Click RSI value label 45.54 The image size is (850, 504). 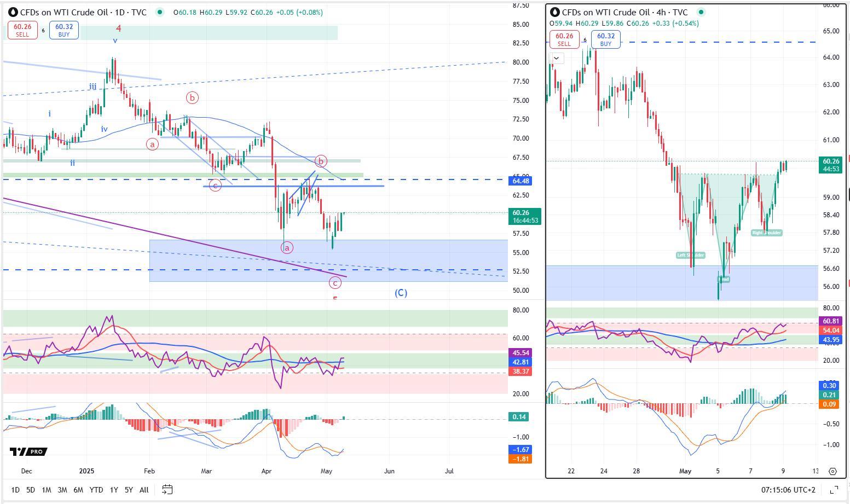point(520,353)
